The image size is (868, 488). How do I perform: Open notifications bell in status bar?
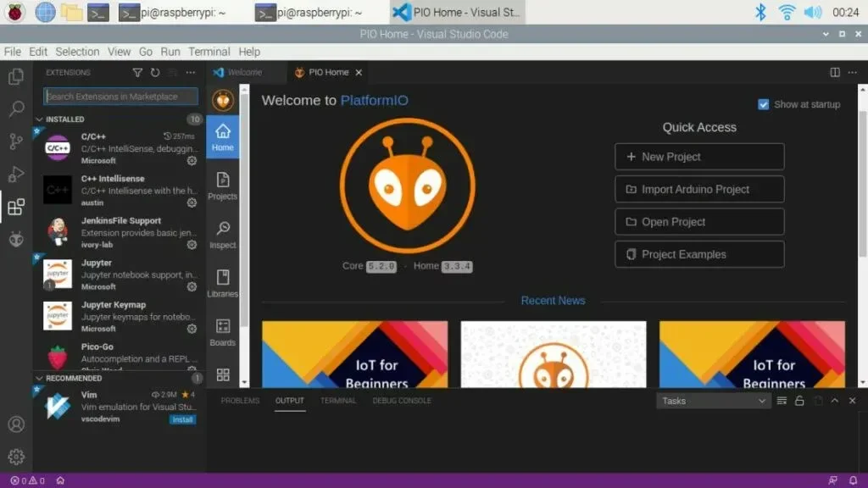click(x=853, y=481)
